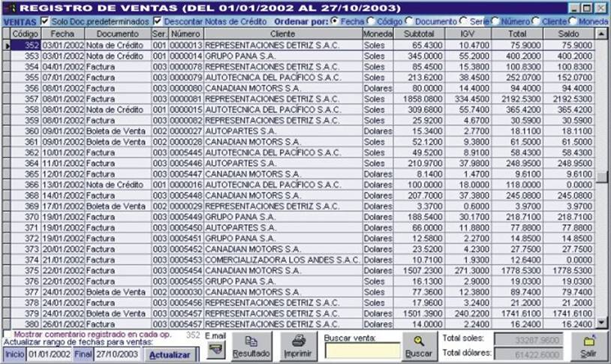Viewport: 611px width, 364px height.
Task: Select the Número sort radio button
Action: click(x=495, y=21)
